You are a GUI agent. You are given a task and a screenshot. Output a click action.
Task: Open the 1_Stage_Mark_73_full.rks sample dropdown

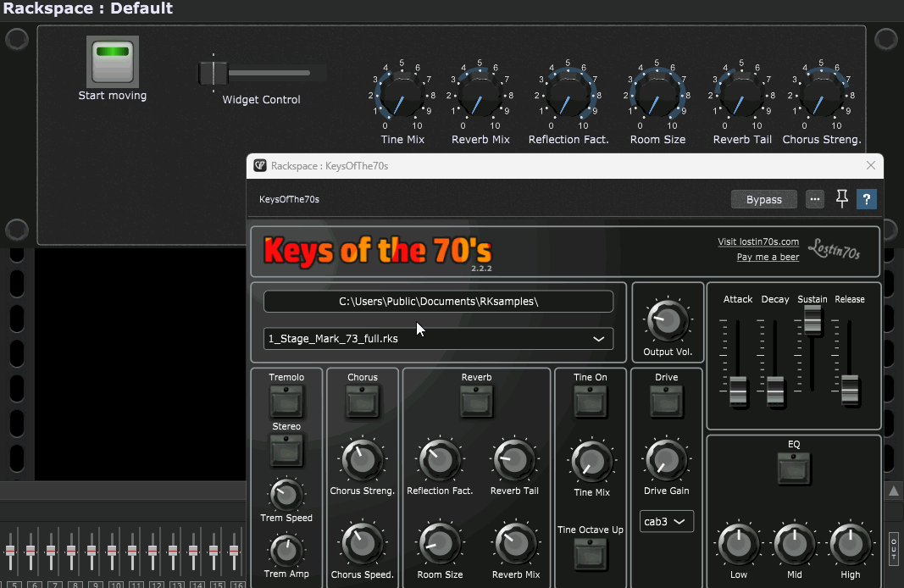[x=438, y=339]
